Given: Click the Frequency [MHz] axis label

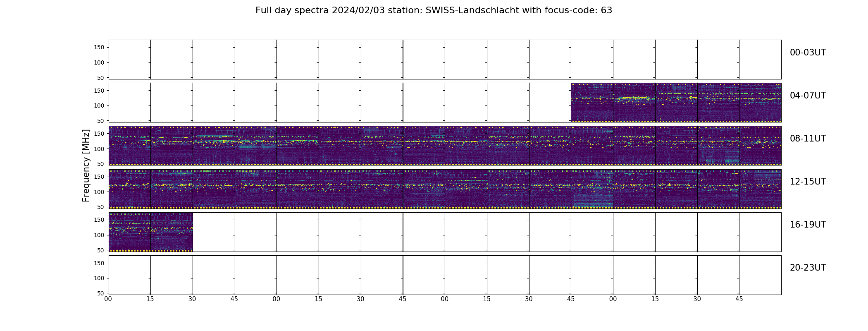Looking at the screenshot, I should 86,165.
